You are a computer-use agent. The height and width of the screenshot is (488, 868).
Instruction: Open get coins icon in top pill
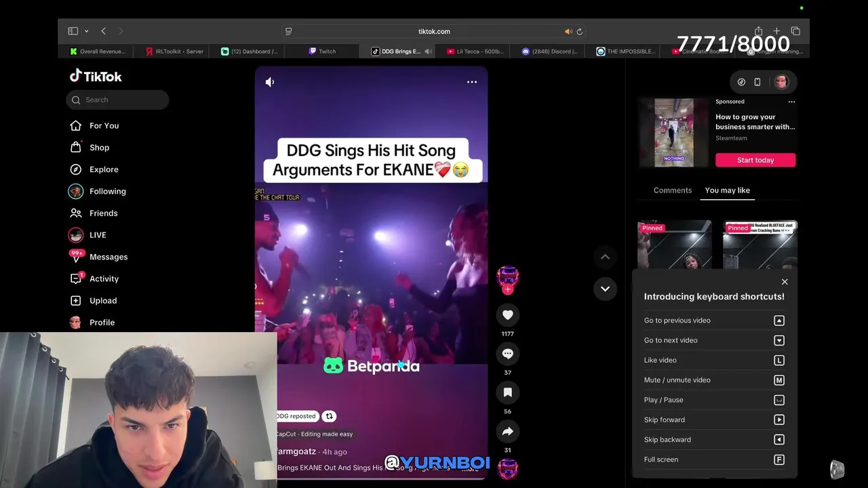pos(741,82)
